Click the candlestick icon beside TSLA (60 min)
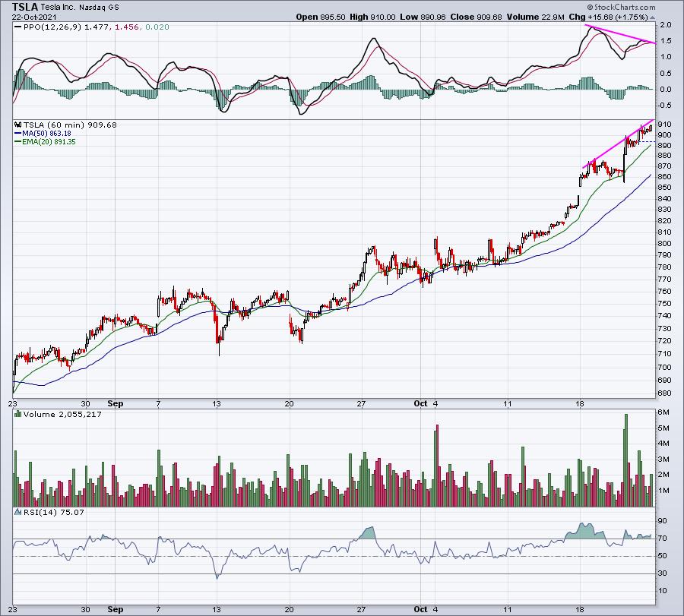This screenshot has height=616, width=684. pyautogui.click(x=18, y=125)
